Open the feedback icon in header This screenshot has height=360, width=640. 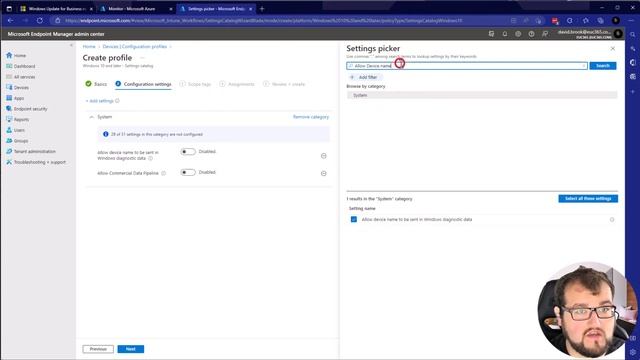(545, 34)
